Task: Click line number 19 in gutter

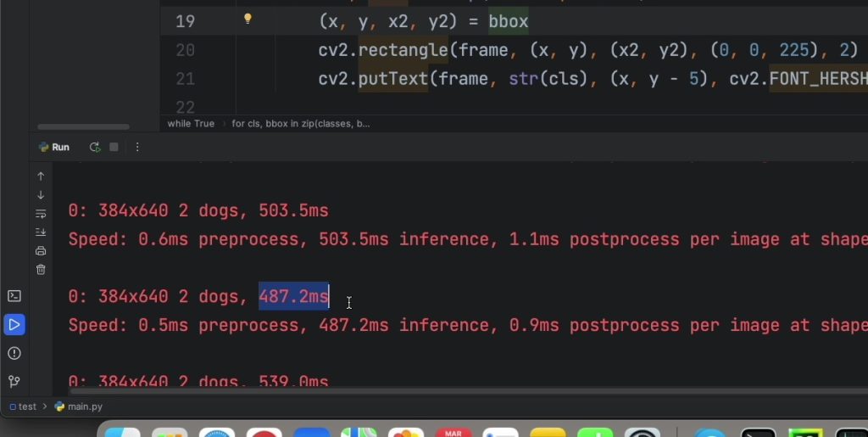Action: [185, 21]
